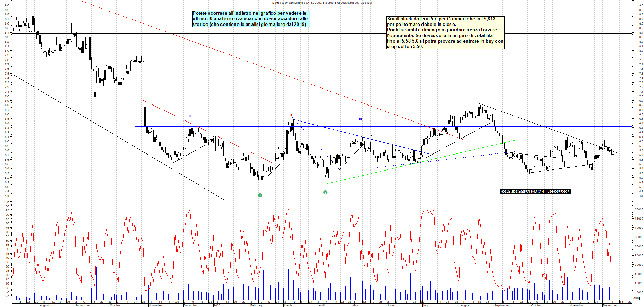Click the July label on the time axis
This screenshot has width=644, height=307.
425,305
